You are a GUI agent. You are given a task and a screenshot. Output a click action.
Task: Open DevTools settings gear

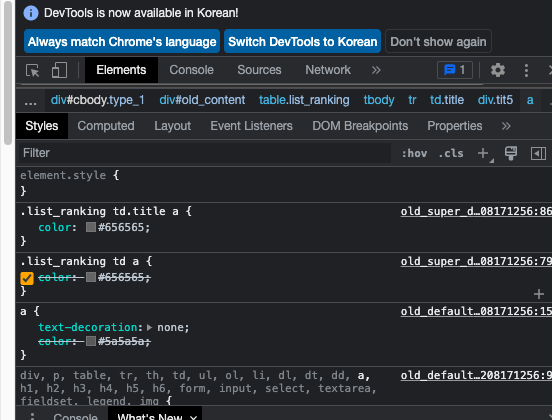pos(498,70)
